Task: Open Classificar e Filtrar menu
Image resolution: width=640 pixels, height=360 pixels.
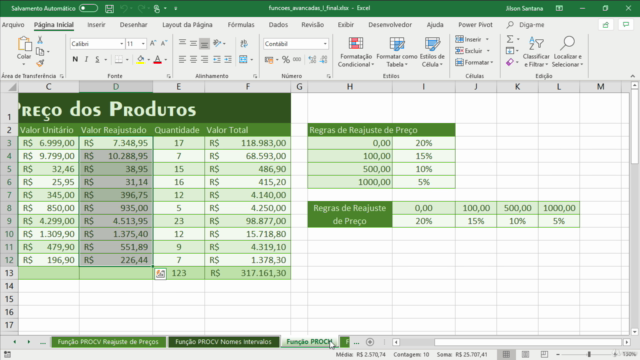Action: click(536, 52)
